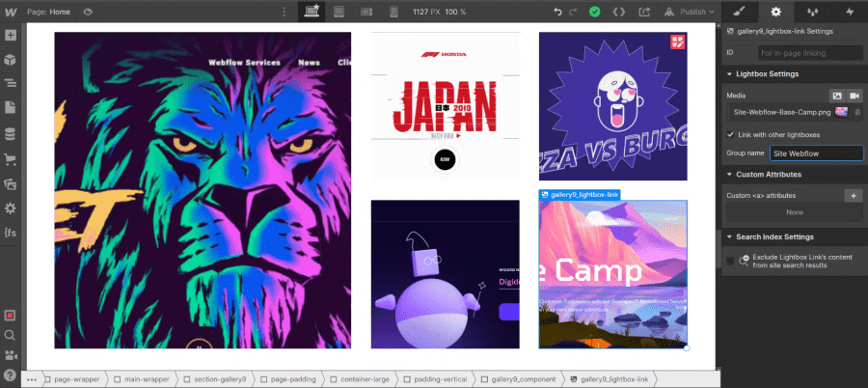Open the site Settings gear in left sidebar

pos(10,208)
